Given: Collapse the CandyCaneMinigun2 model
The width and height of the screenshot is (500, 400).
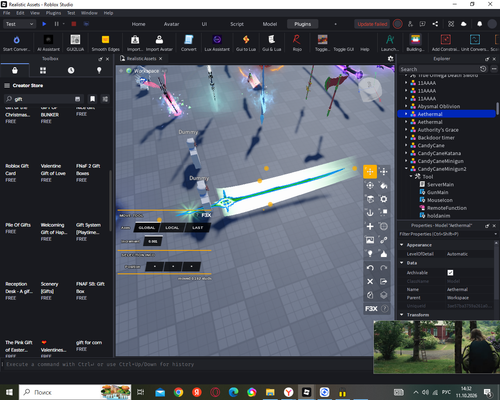Looking at the screenshot, I should [406, 169].
